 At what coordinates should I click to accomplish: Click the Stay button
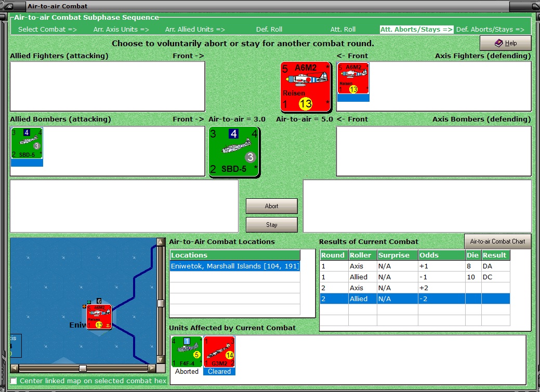[271, 224]
